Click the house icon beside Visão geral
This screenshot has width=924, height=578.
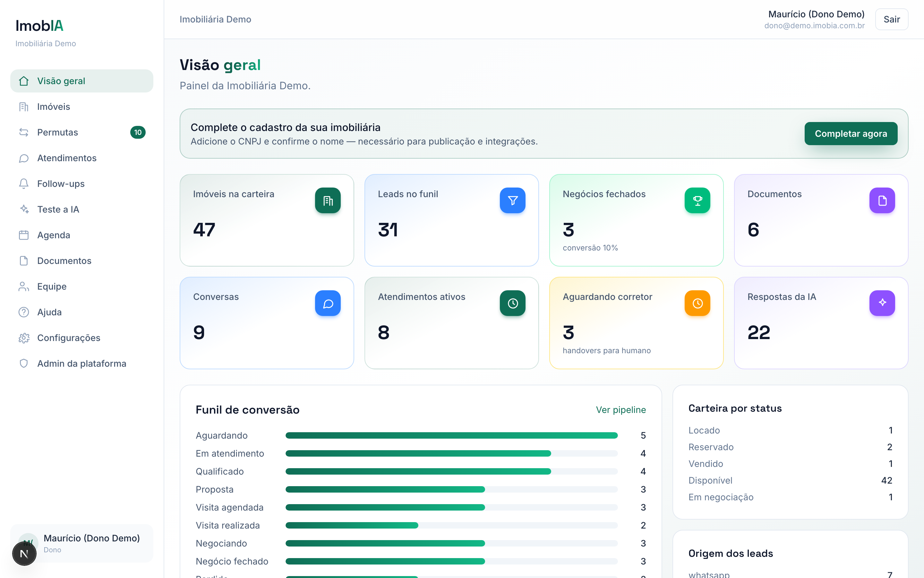click(x=24, y=81)
